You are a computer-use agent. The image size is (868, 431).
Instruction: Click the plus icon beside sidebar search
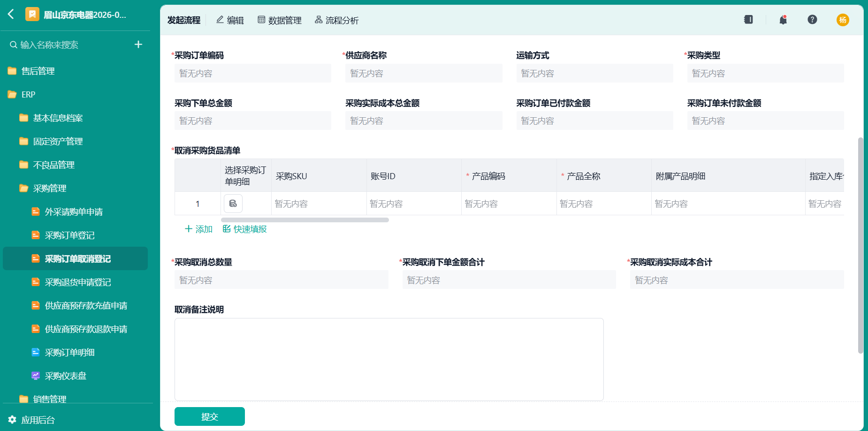click(138, 45)
